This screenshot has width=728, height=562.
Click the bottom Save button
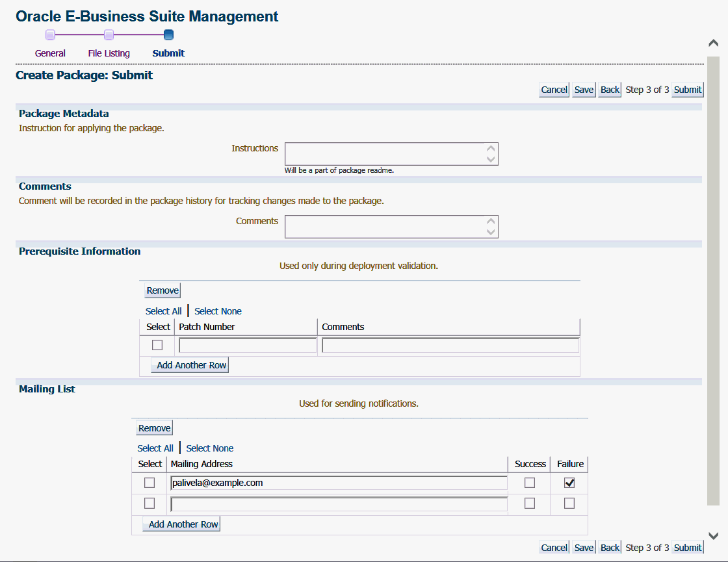pos(584,548)
